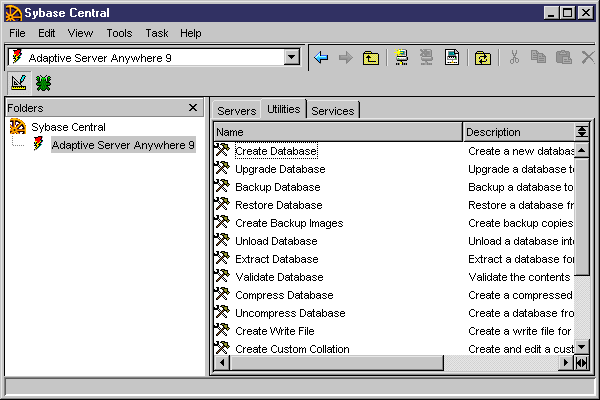Select the Create Database list item

[x=276, y=151]
